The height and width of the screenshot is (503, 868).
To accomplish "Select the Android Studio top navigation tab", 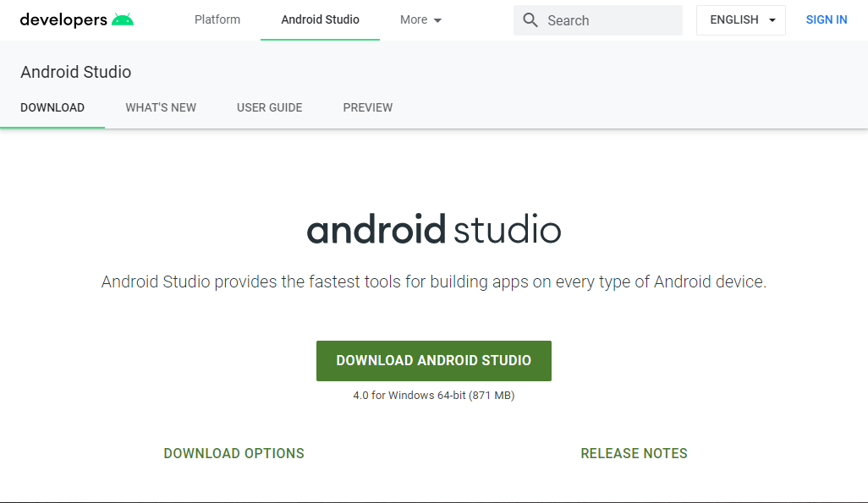I will pos(320,19).
